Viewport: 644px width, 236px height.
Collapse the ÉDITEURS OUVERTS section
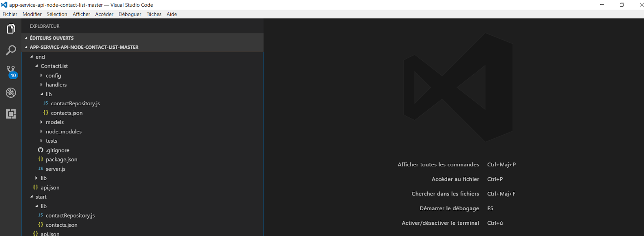pos(26,38)
